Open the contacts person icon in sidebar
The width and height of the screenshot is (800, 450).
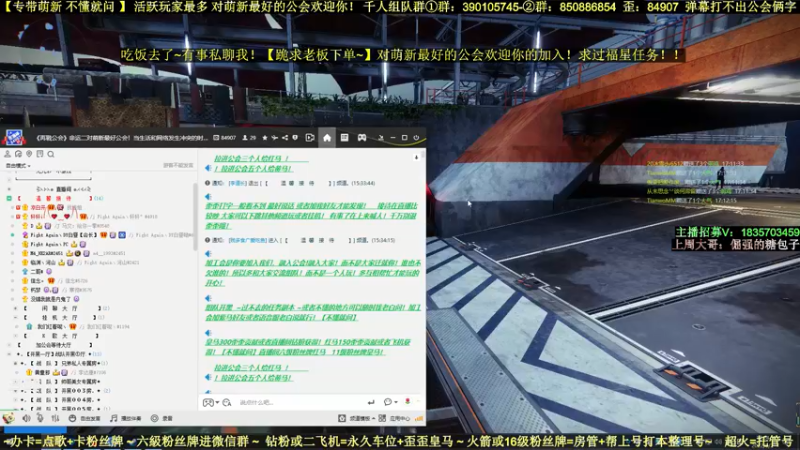click(7, 154)
